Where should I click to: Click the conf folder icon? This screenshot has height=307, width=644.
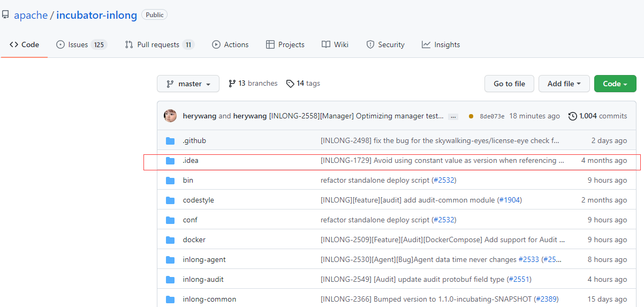tap(170, 220)
